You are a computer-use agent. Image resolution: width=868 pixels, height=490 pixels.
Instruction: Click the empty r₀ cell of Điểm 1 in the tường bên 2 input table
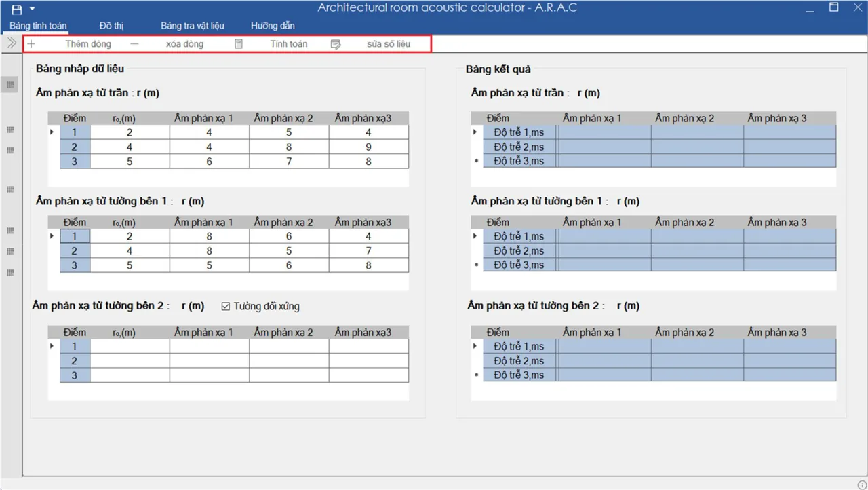(130, 347)
